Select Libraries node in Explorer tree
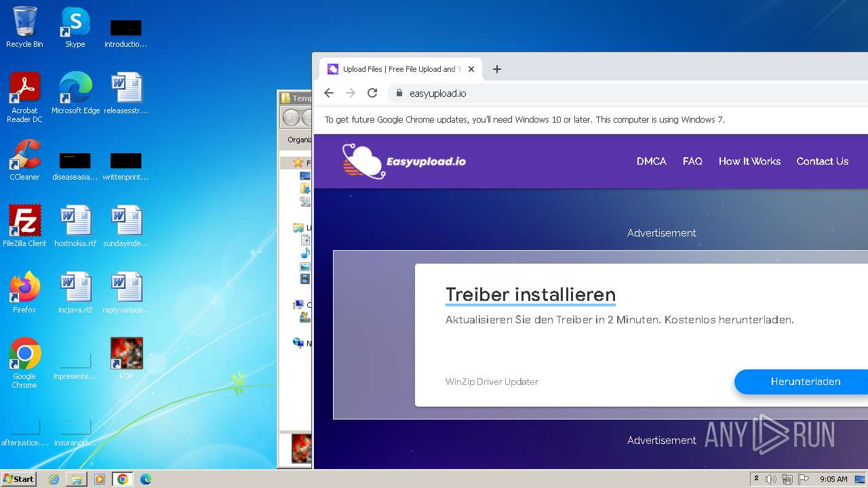Image resolution: width=868 pixels, height=488 pixels. coord(298,228)
